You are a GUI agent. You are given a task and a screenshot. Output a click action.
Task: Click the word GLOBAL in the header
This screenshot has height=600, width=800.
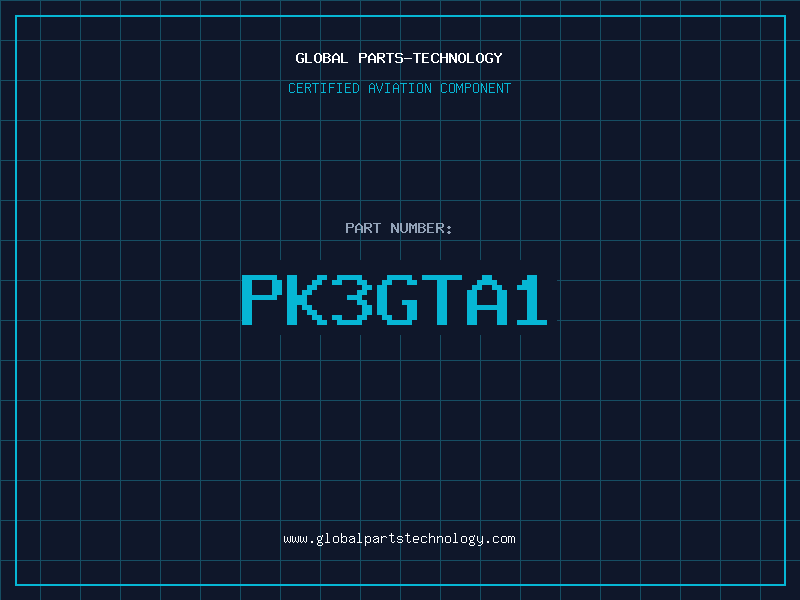[321, 58]
